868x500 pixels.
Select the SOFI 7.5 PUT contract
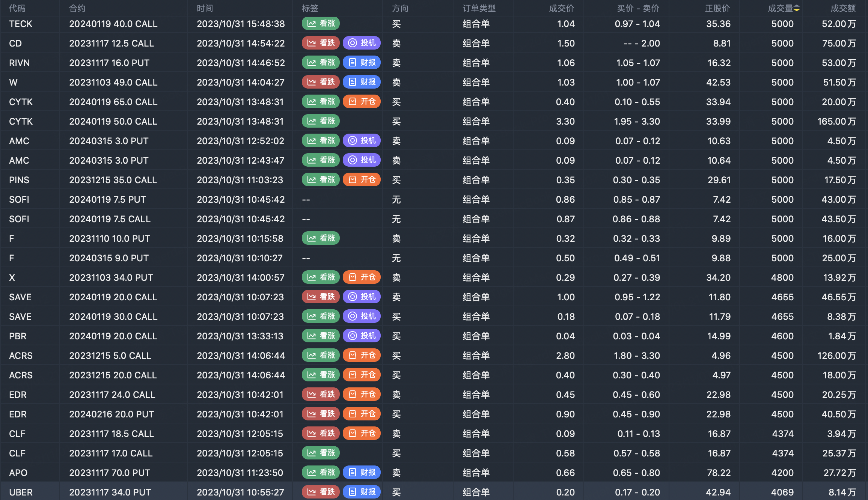107,199
